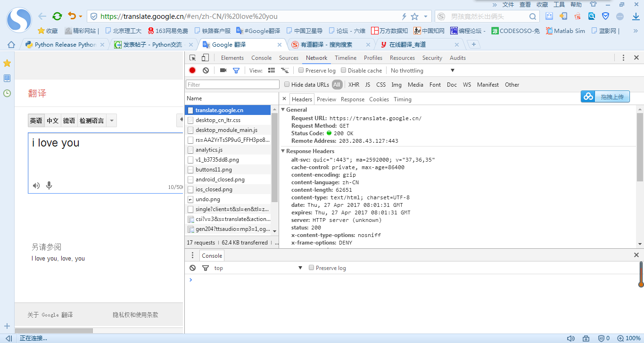Collapse the General section
Viewport: 644px width, 343px height.
click(283, 110)
